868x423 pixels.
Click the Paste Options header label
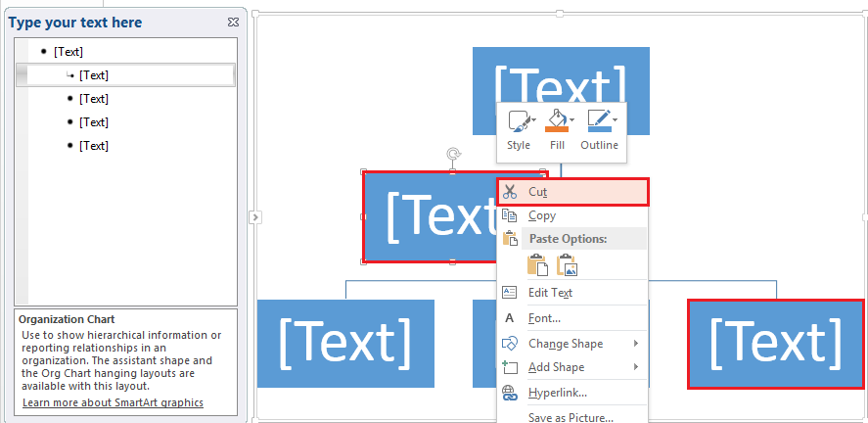tap(569, 239)
